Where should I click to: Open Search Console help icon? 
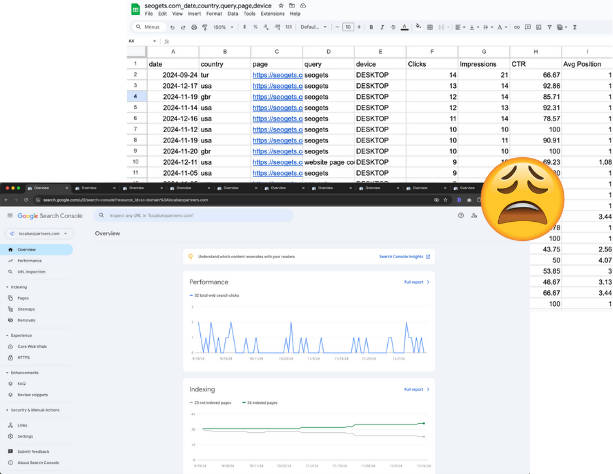(x=461, y=215)
